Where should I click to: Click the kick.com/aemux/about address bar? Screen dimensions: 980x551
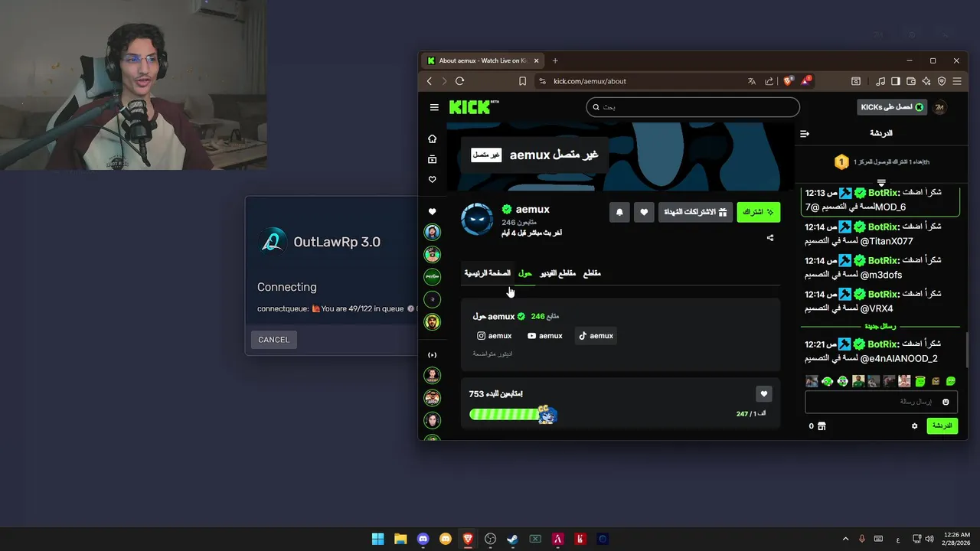(x=590, y=81)
